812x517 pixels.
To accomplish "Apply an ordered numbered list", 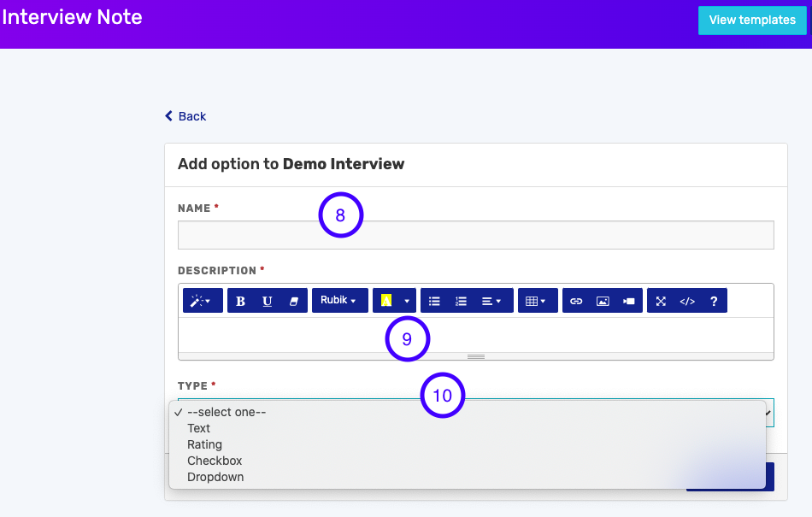I will [461, 300].
